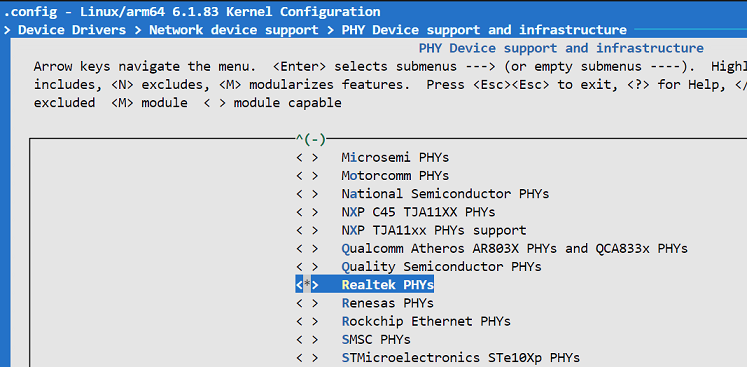Viewport: 747px width, 367px height.
Task: Select the Quality Semiconductor PHYs entry
Action: (x=441, y=267)
